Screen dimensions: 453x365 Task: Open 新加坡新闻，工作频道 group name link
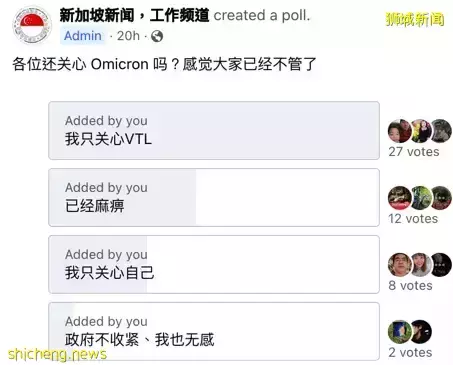(x=134, y=15)
